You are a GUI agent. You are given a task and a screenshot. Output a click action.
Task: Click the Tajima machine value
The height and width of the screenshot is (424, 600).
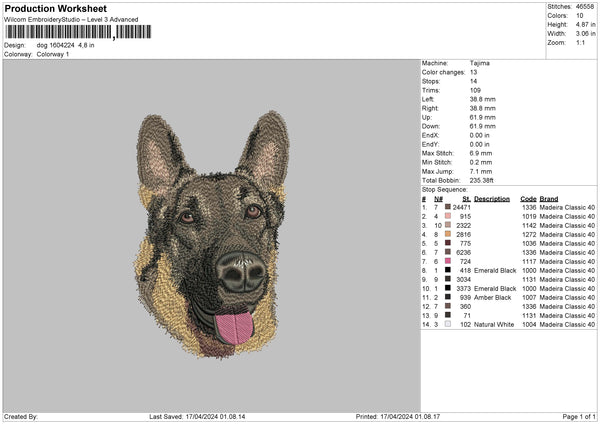pyautogui.click(x=480, y=63)
